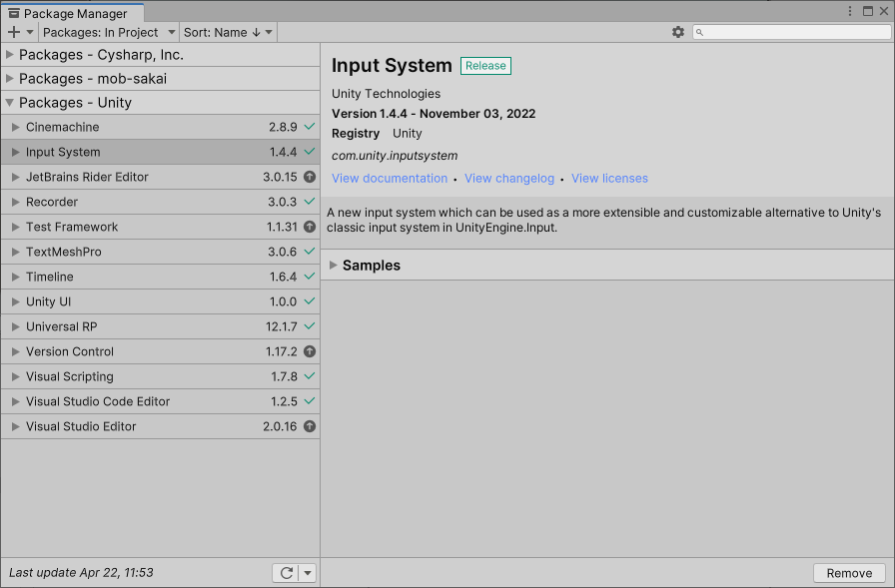The height and width of the screenshot is (588, 895).
Task: Expand Unity UI versions arrow
Action: click(x=15, y=301)
